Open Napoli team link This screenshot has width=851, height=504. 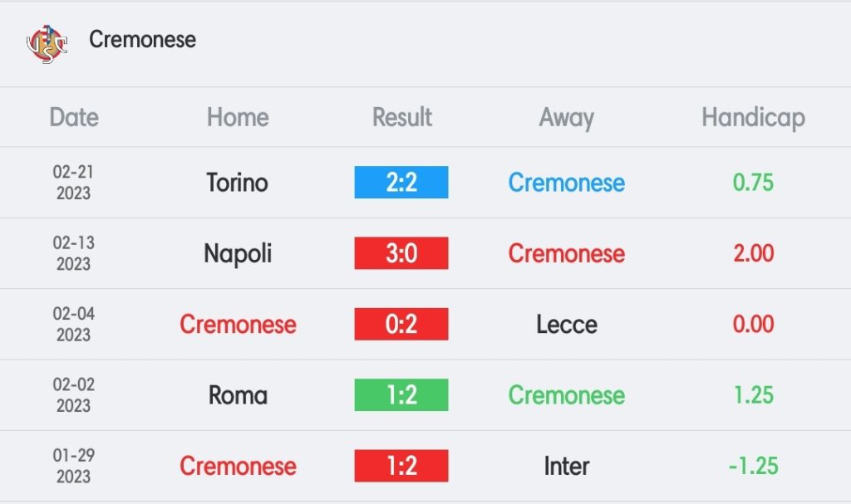point(237,253)
